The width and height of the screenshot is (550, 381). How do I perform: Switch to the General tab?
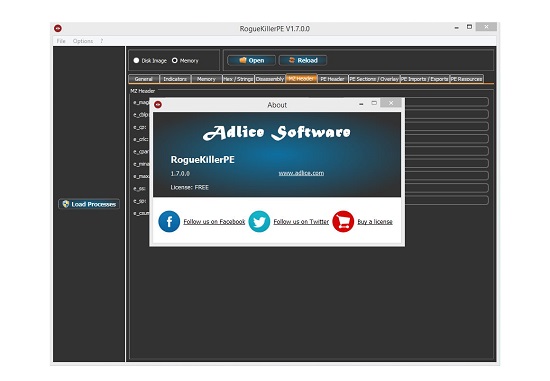click(144, 79)
